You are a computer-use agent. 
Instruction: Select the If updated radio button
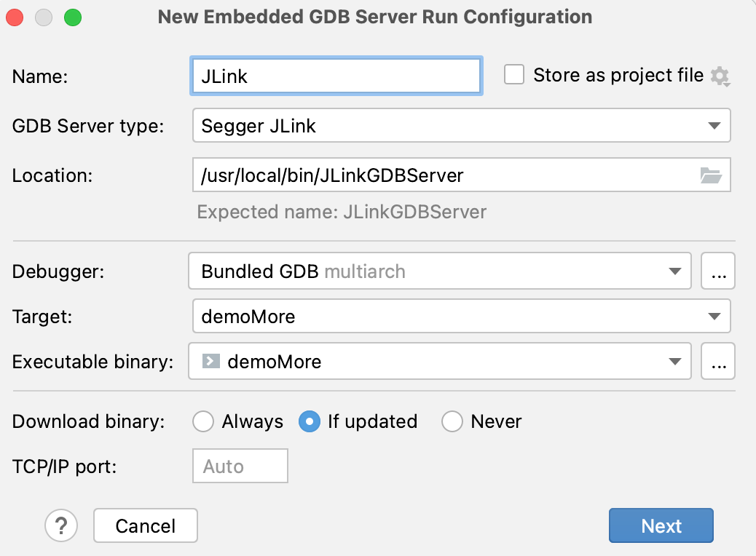[308, 421]
